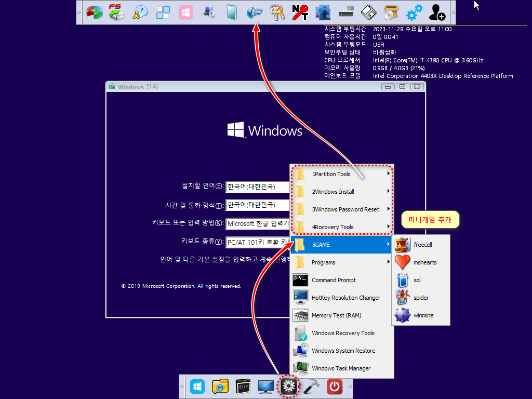Click the CPU 프로세서 info line
The width and height of the screenshot is (532, 399).
pos(404,60)
